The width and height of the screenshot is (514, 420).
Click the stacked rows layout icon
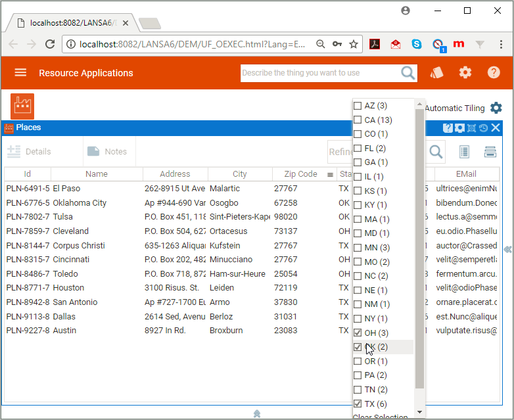[490, 152]
